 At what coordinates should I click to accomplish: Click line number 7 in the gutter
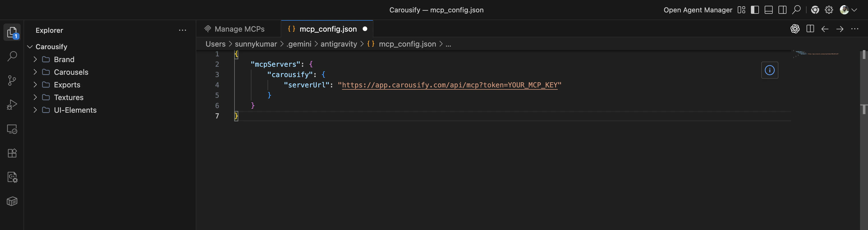(217, 116)
